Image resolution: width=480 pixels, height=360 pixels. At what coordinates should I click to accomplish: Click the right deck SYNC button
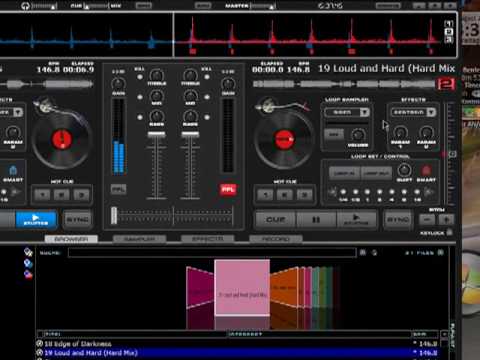(397, 220)
